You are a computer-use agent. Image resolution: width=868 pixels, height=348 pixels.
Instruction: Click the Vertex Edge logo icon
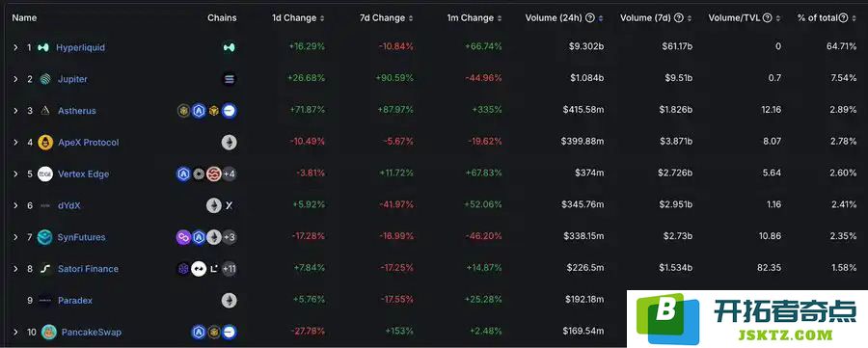pos(44,174)
